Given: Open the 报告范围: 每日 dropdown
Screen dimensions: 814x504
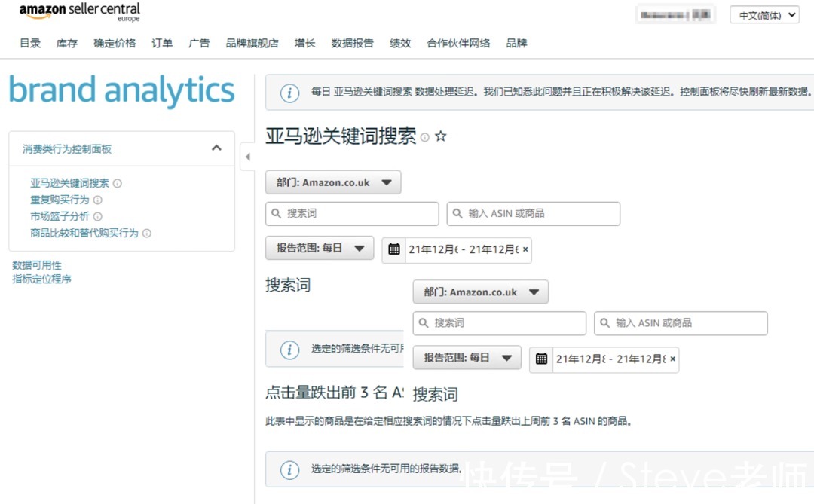Looking at the screenshot, I should [x=319, y=249].
